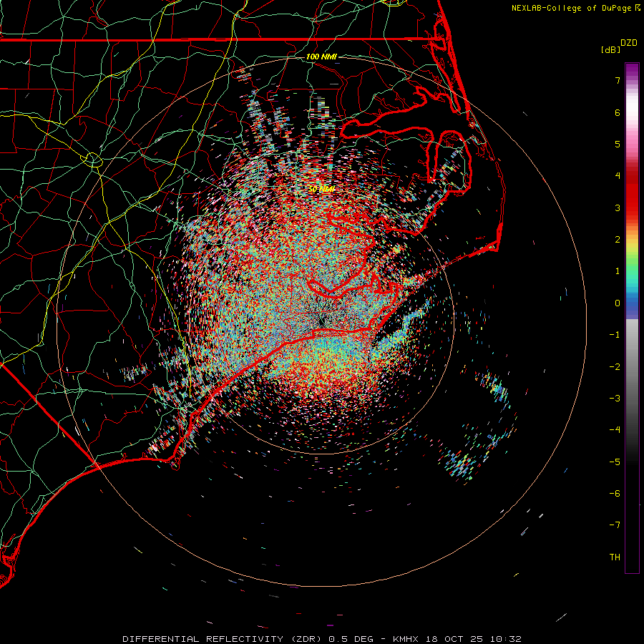Pick the -1 label on the scale
The image size is (644, 644).
point(615,335)
